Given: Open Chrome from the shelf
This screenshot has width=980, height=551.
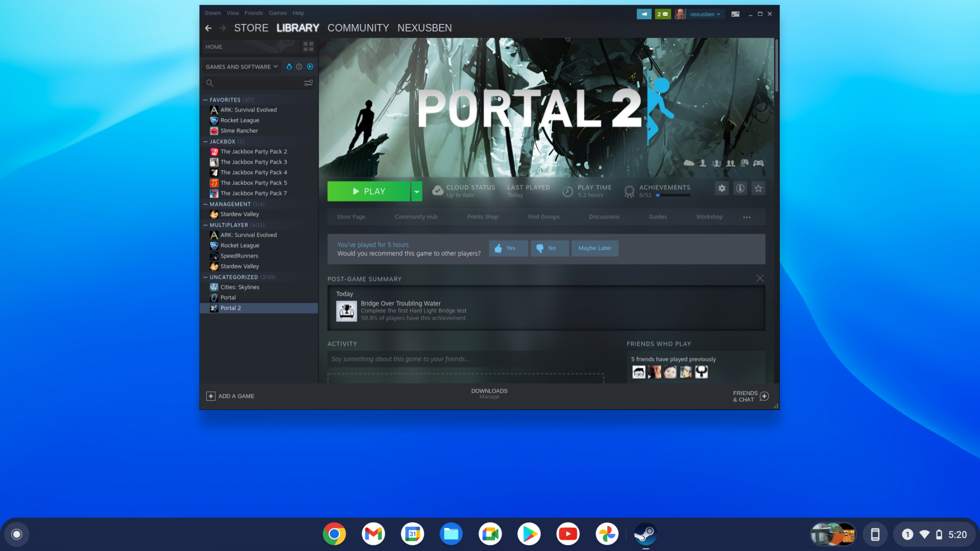Looking at the screenshot, I should (x=334, y=534).
